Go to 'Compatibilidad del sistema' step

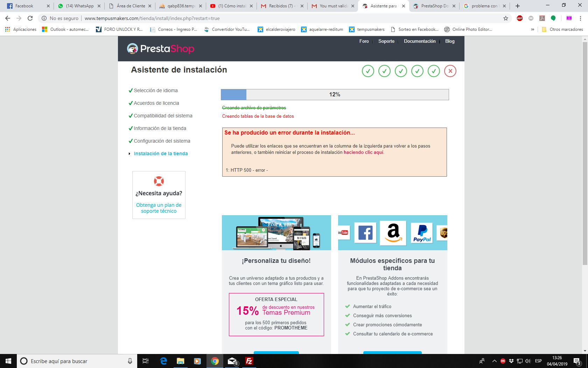click(x=163, y=116)
